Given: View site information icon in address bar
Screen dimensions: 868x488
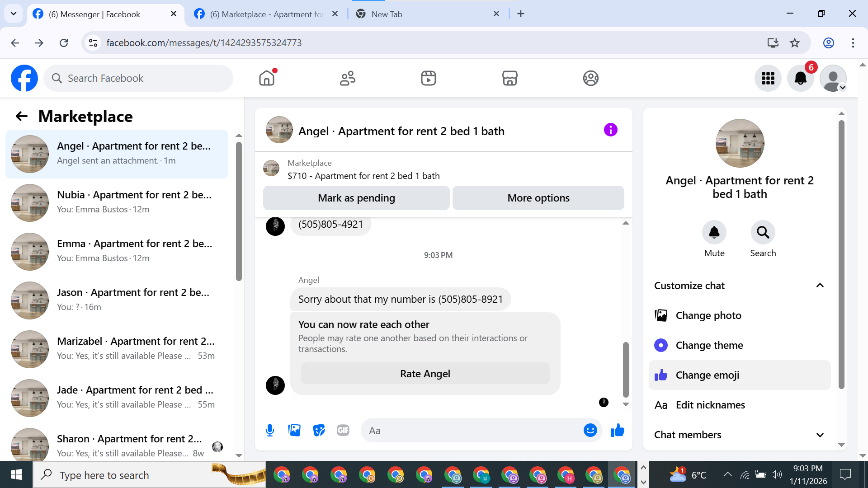Looking at the screenshot, I should tap(93, 43).
